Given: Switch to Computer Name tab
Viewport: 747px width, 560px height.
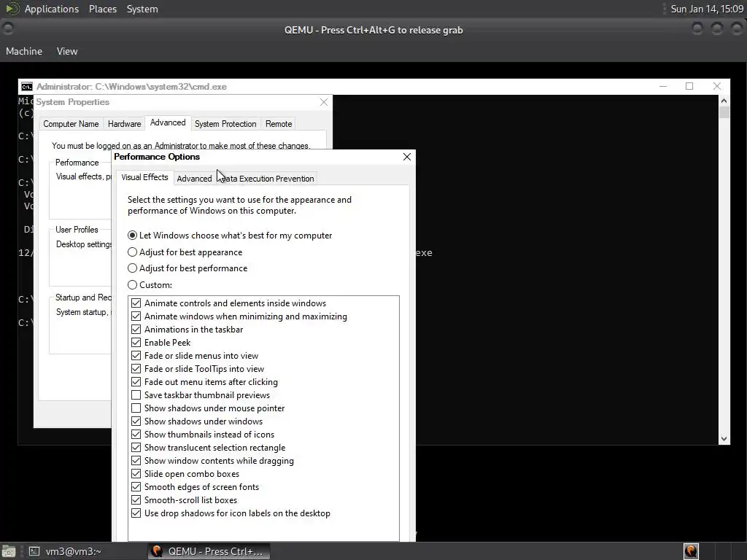Looking at the screenshot, I should click(x=71, y=124).
